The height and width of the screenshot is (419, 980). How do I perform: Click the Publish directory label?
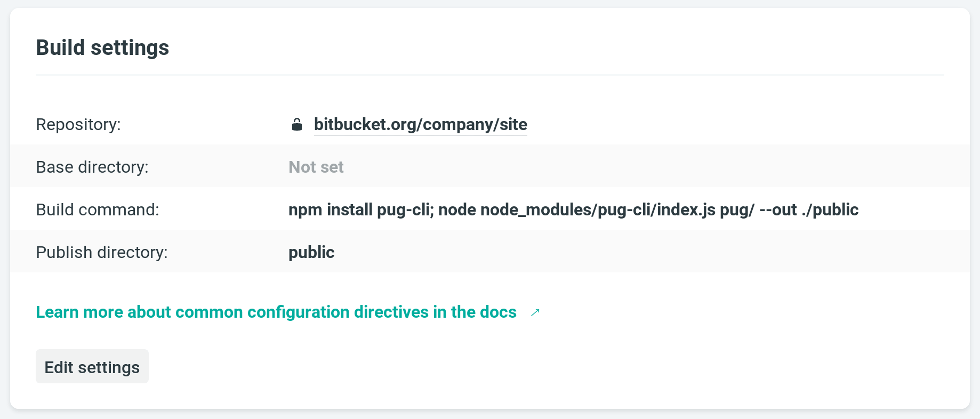(102, 252)
